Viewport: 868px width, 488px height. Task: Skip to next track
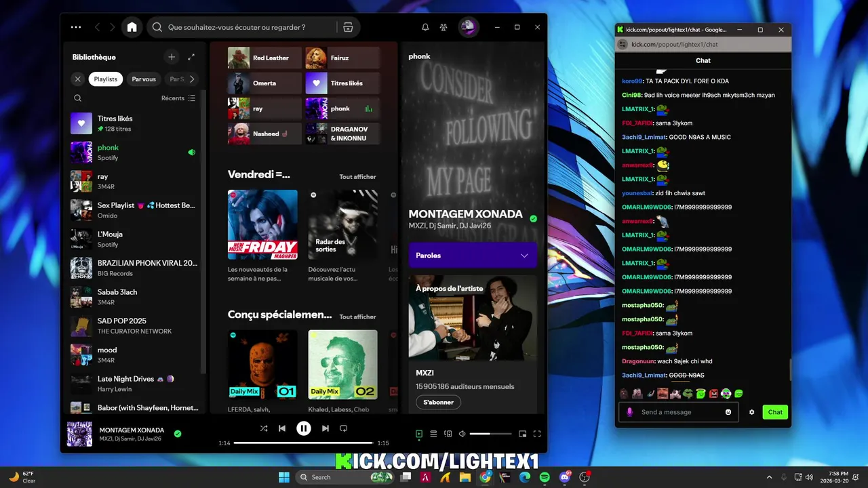325,428
